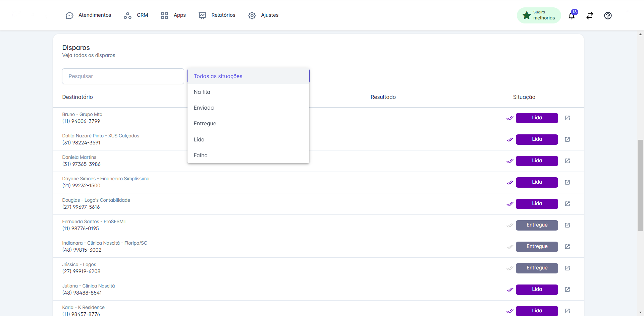Viewport: 644px width, 316px height.
Task: Click Lida status badge for Daniela Martins
Action: pyautogui.click(x=537, y=161)
